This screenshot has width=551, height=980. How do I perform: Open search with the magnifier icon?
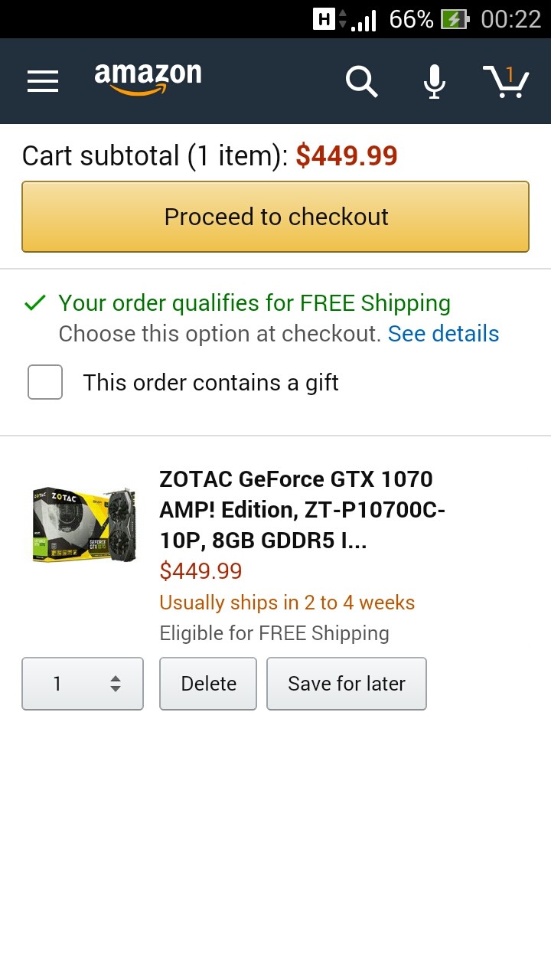pos(361,81)
